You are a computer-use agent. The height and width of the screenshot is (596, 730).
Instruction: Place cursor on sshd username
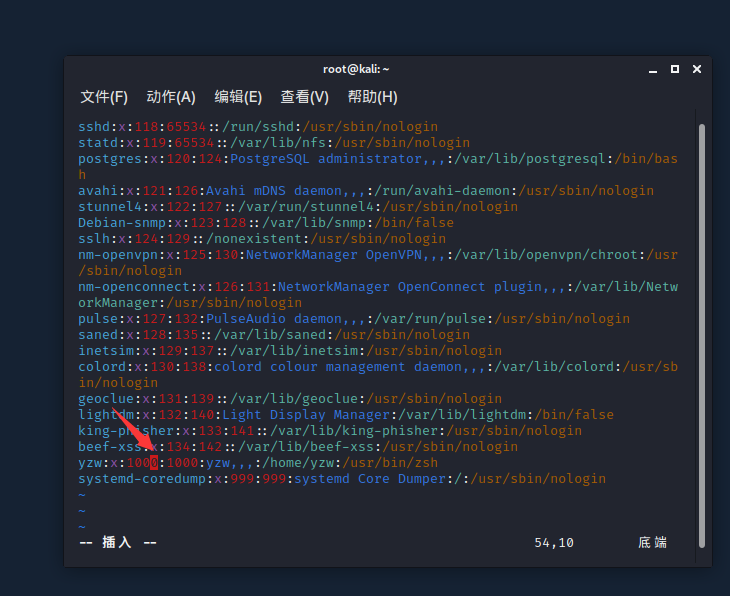tap(94, 127)
